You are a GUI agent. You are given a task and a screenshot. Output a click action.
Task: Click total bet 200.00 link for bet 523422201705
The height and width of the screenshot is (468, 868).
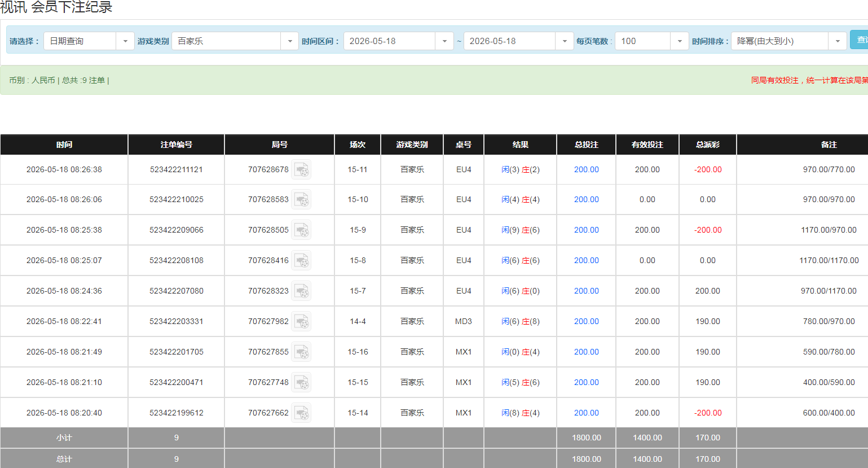587,352
